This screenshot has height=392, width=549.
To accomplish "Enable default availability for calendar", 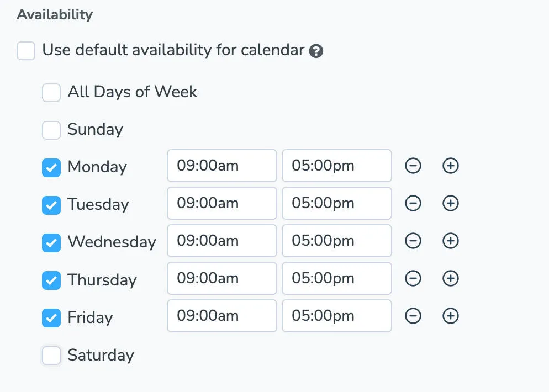I will point(26,51).
